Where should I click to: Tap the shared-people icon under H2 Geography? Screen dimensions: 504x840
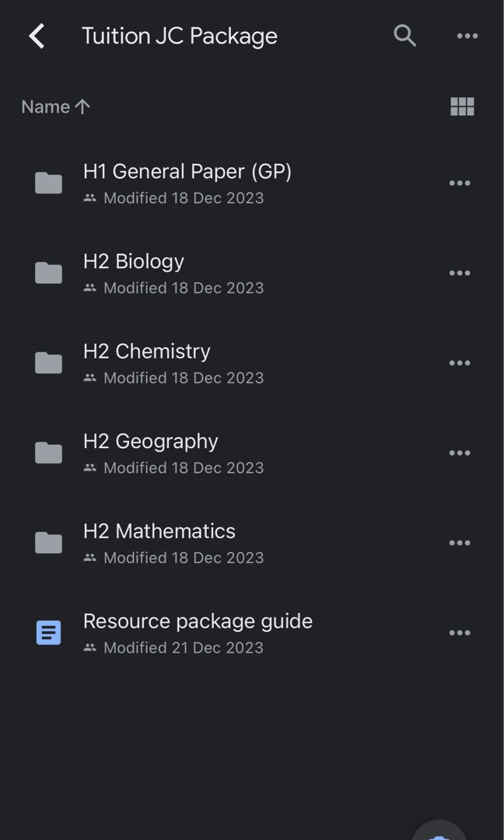(89, 467)
